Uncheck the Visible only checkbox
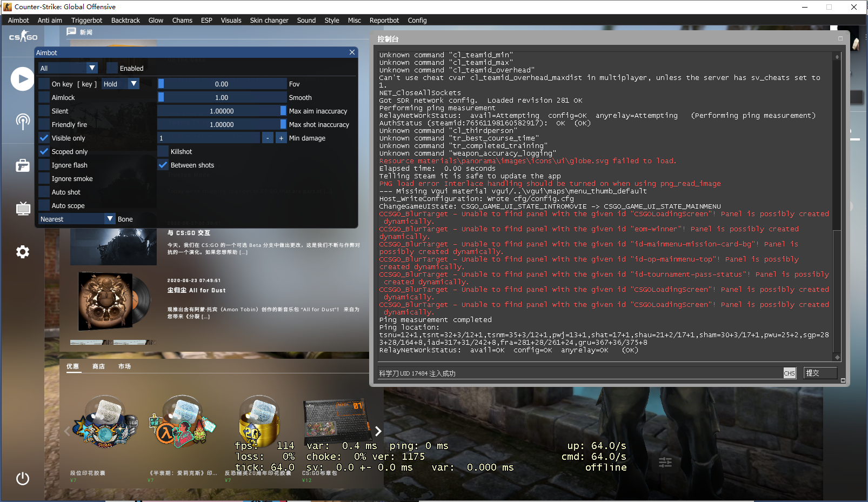The width and height of the screenshot is (868, 502). click(44, 138)
